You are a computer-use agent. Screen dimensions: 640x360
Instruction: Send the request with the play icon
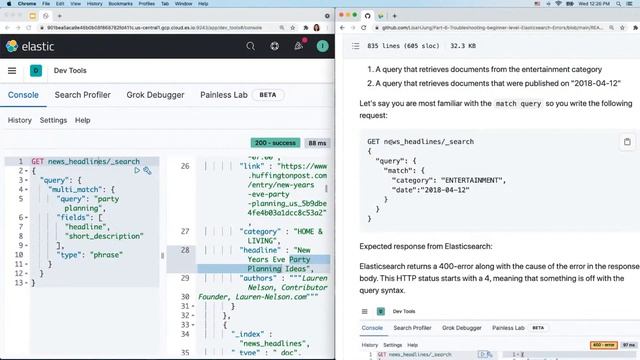tap(137, 170)
